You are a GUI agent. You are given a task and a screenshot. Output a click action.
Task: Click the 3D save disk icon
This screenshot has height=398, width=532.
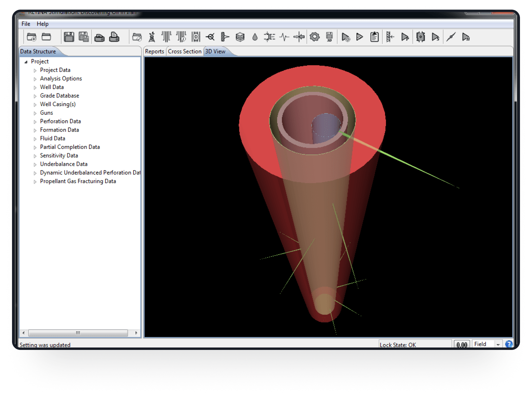point(329,37)
